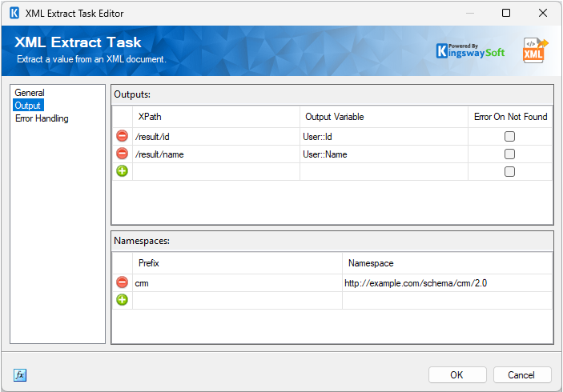Click the empty XPath cell in new row
This screenshot has width=563, height=392.
click(x=215, y=171)
